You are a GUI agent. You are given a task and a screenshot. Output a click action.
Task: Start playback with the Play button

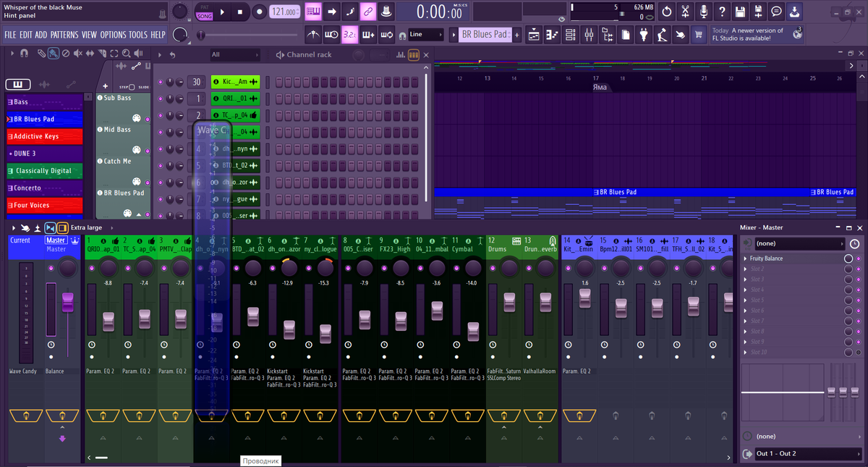tap(223, 12)
